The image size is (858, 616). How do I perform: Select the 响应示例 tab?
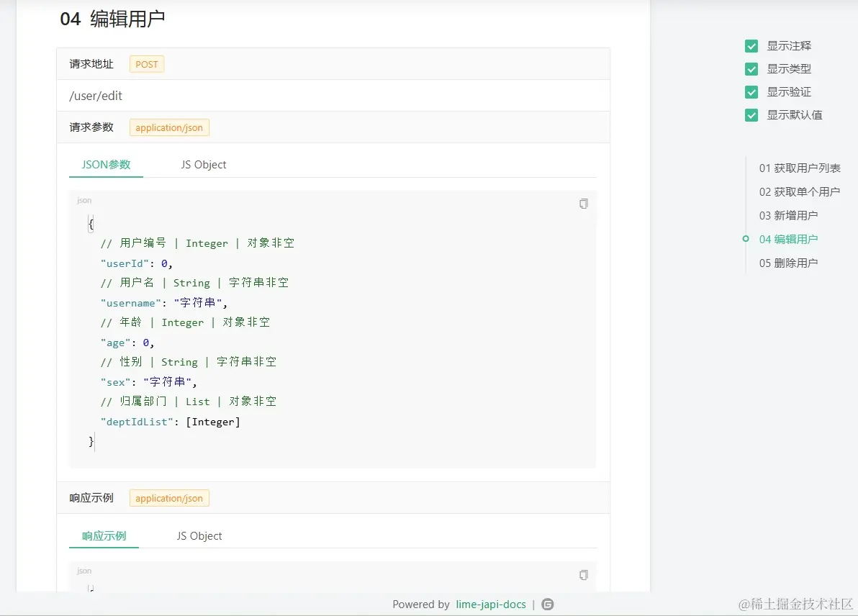coord(104,535)
